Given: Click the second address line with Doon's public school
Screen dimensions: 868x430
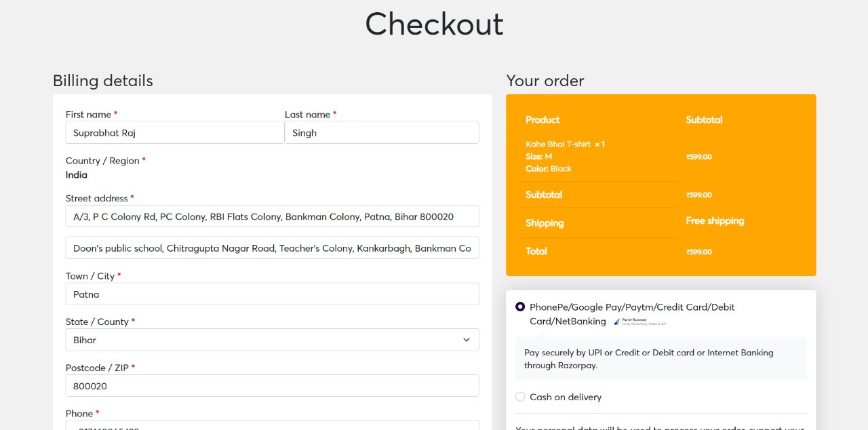Looking at the screenshot, I should click(272, 248).
